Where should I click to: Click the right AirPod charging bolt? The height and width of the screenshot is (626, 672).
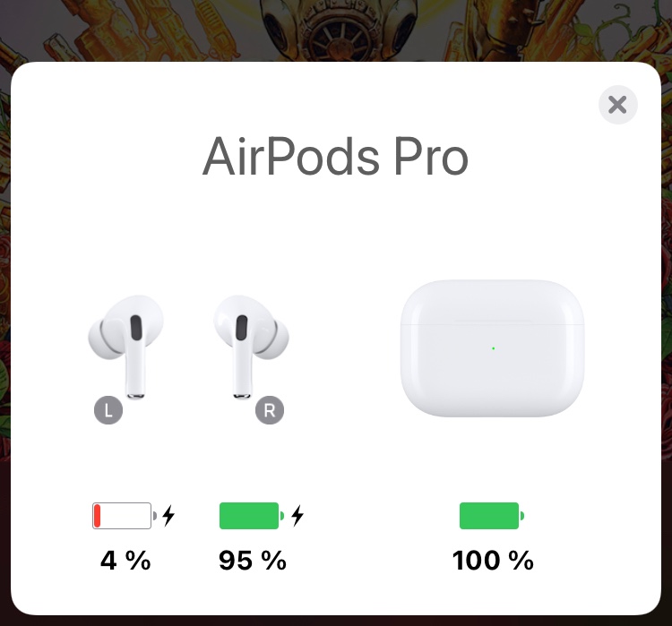point(297,516)
